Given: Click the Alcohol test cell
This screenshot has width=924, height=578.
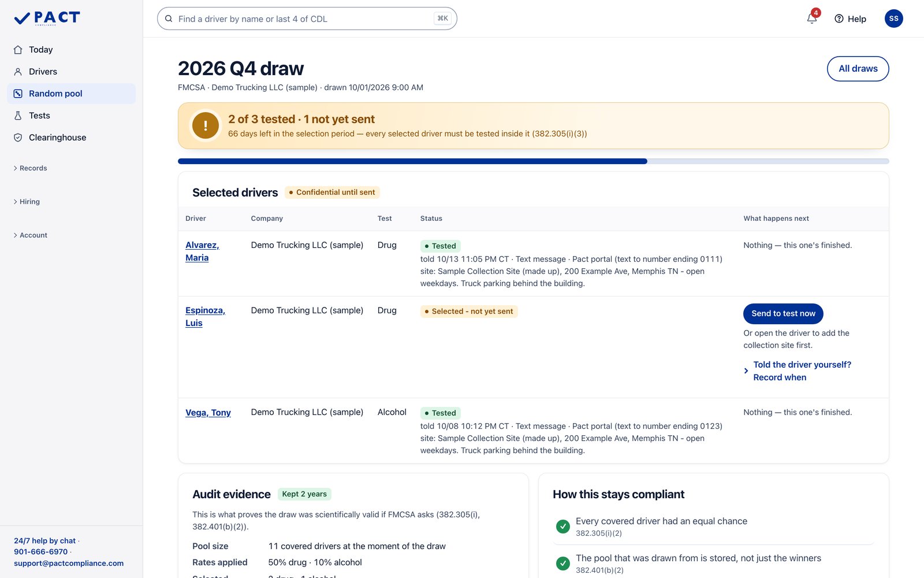Looking at the screenshot, I should [x=392, y=412].
